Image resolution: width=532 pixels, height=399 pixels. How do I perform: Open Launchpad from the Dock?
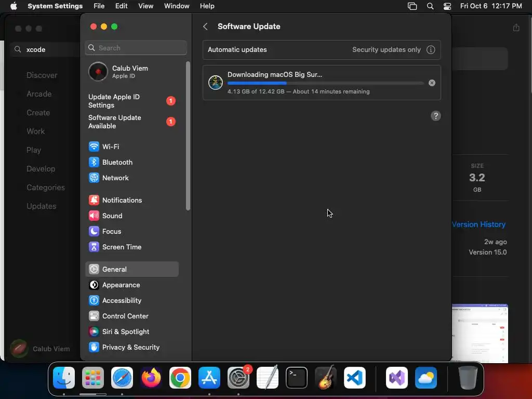[93, 378]
